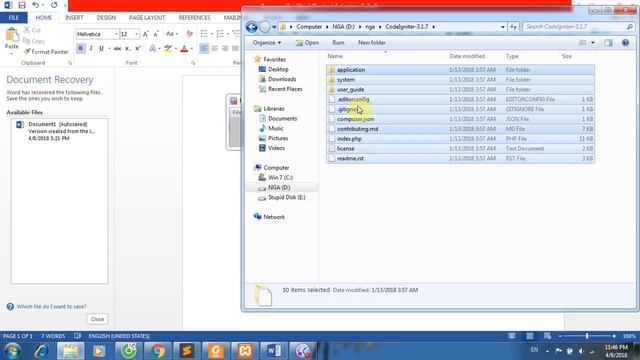Show the preview pane in Explorer

[x=608, y=43]
